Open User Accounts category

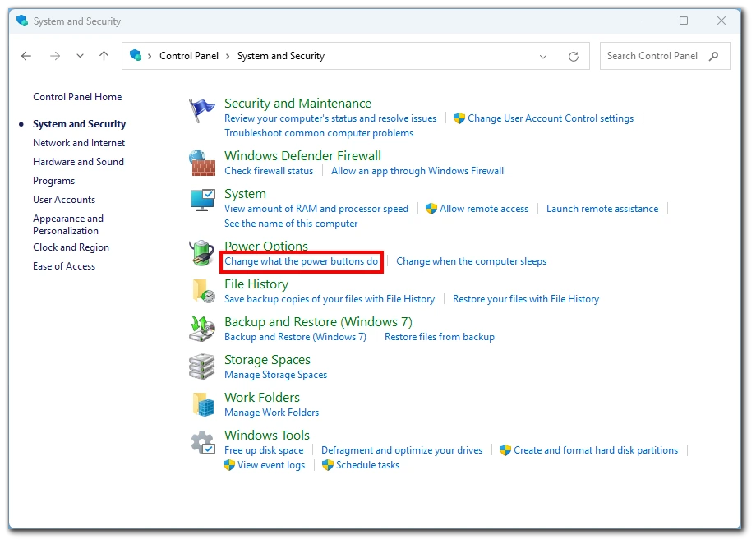[x=64, y=200]
